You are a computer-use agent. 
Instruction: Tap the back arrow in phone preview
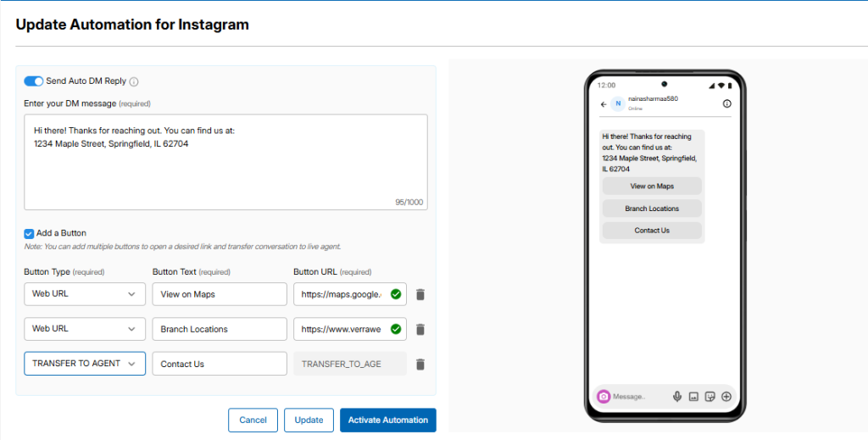point(604,104)
